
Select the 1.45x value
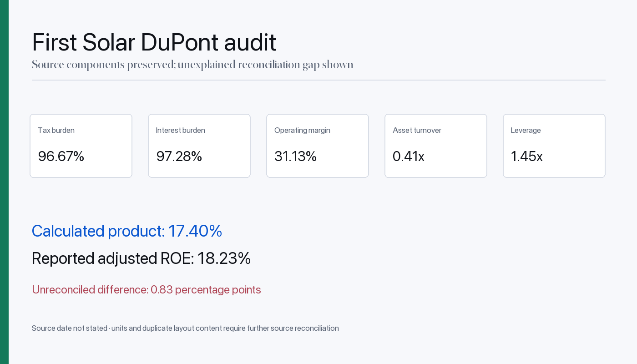click(527, 157)
